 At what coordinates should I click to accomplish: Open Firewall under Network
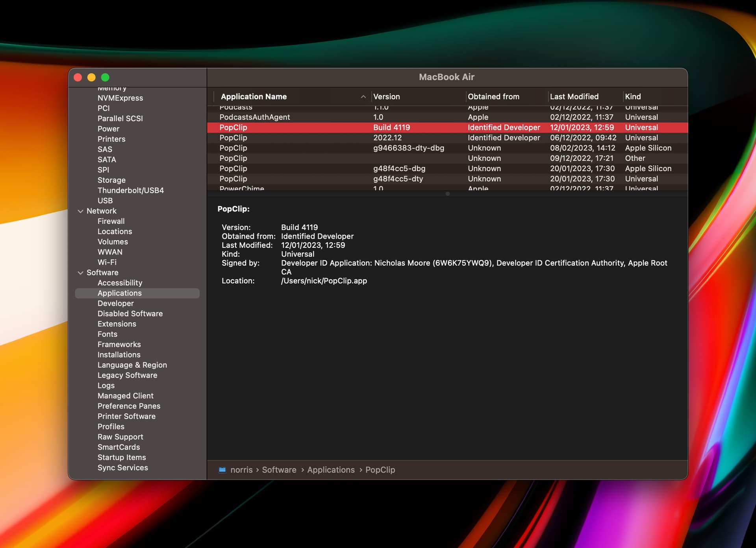111,221
